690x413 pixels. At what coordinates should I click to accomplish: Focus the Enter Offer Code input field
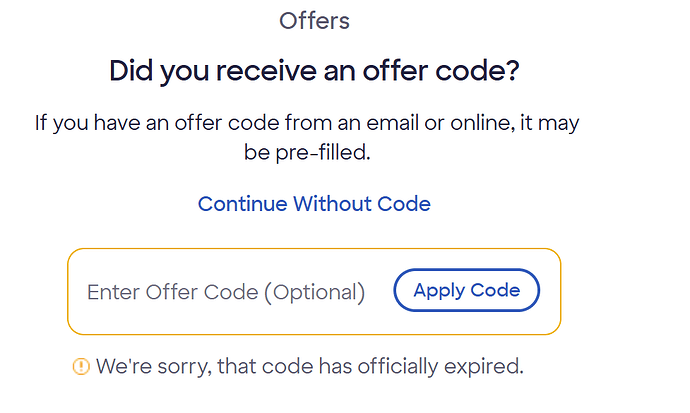click(x=226, y=292)
